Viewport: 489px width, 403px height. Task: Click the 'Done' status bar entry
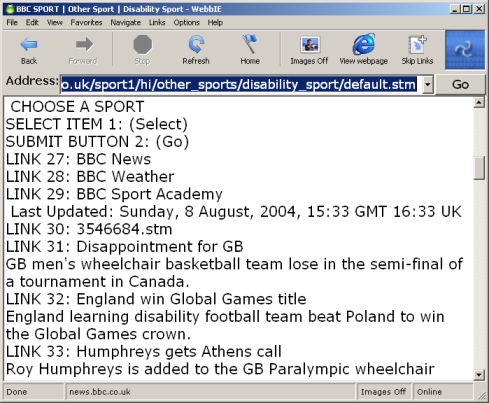[33, 392]
